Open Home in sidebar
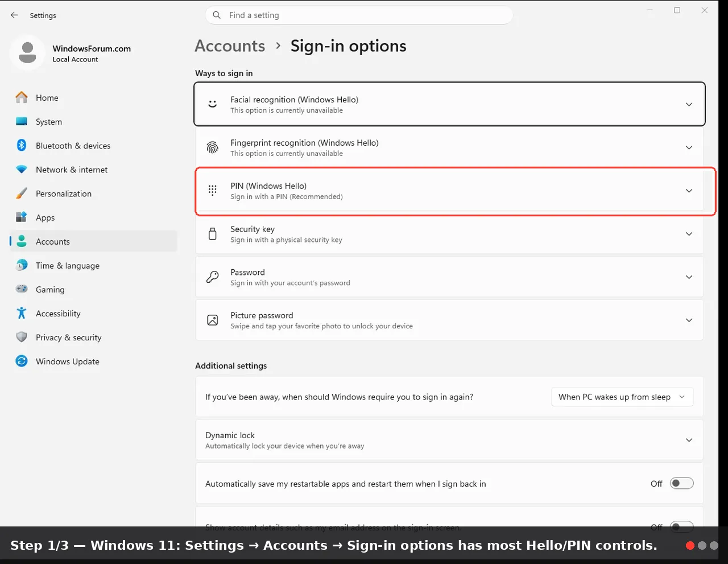728x564 pixels. pos(94,98)
